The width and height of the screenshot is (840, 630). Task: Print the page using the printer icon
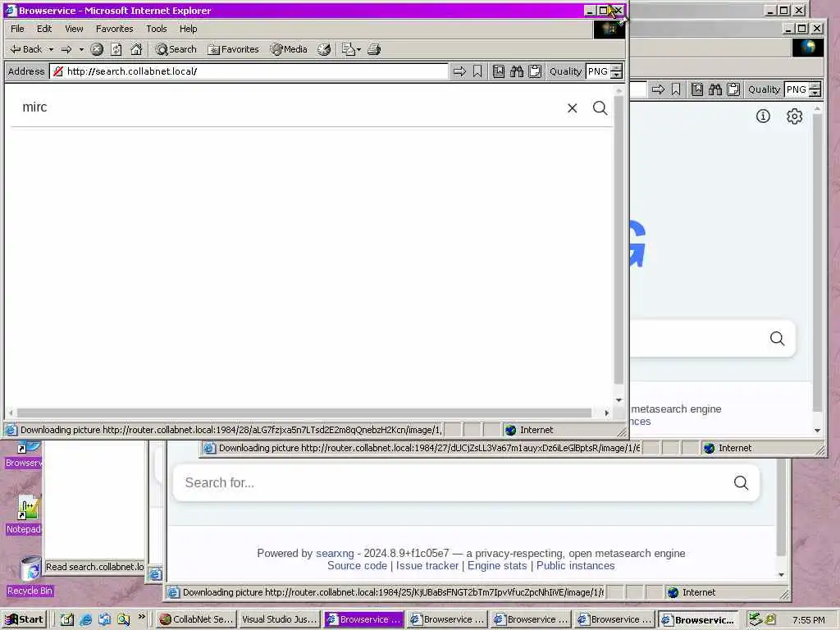tap(374, 49)
